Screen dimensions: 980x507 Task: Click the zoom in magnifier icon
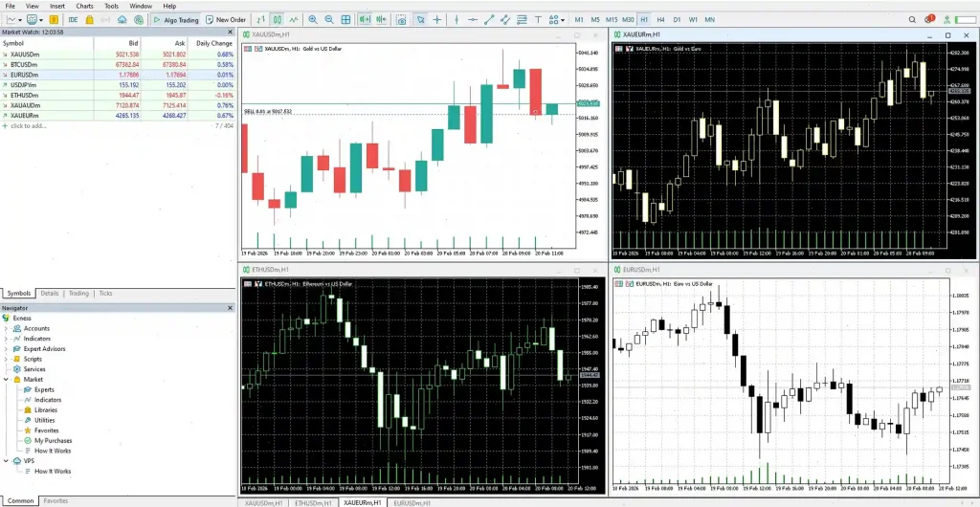click(x=312, y=19)
